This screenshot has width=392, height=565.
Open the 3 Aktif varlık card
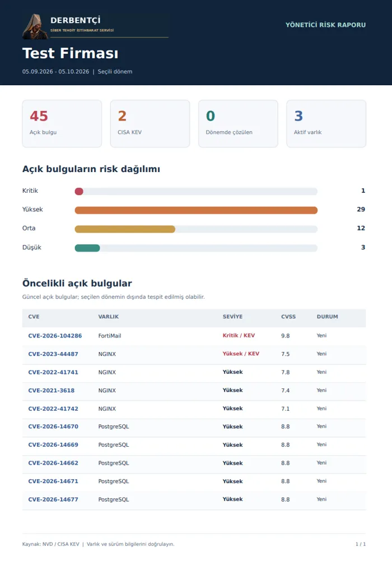(x=326, y=123)
